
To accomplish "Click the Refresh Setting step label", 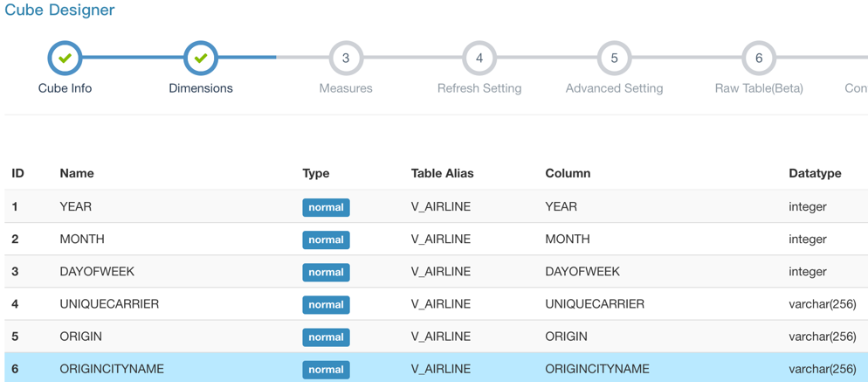I will [479, 88].
